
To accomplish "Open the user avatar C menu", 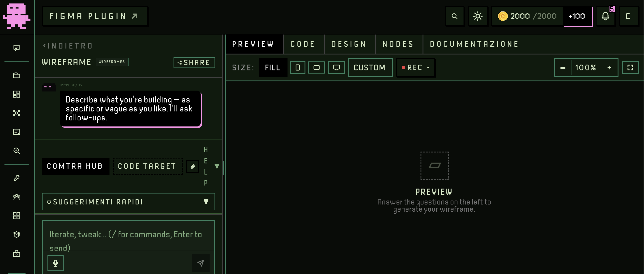I will pos(628,16).
